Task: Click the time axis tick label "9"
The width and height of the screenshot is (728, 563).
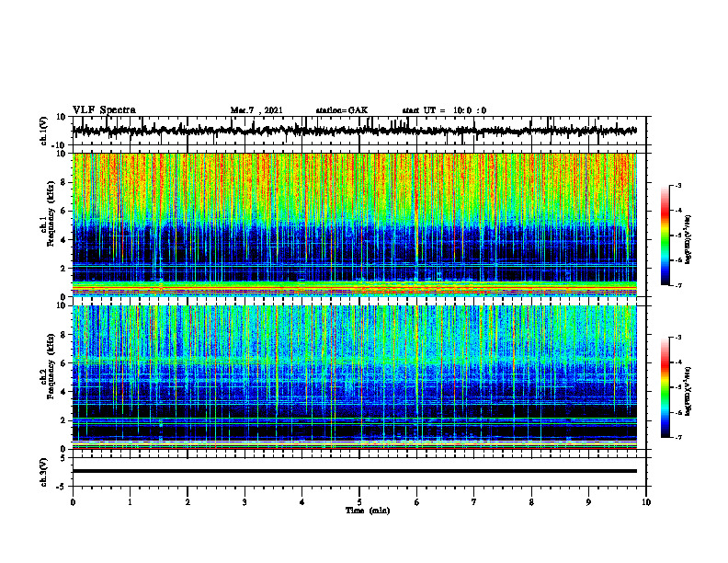Action: click(588, 502)
